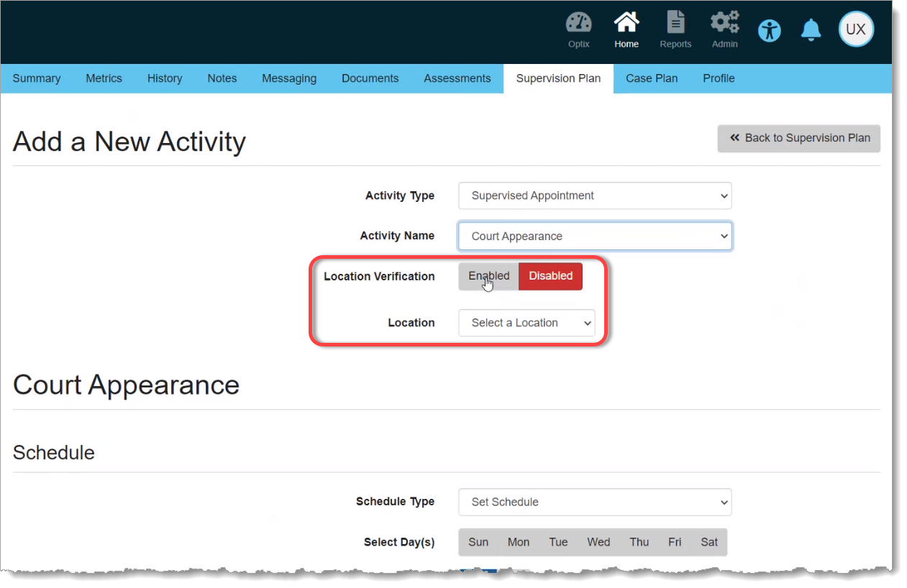This screenshot has width=907, height=588.
Task: Expand the Activity Name dropdown
Action: 594,236
